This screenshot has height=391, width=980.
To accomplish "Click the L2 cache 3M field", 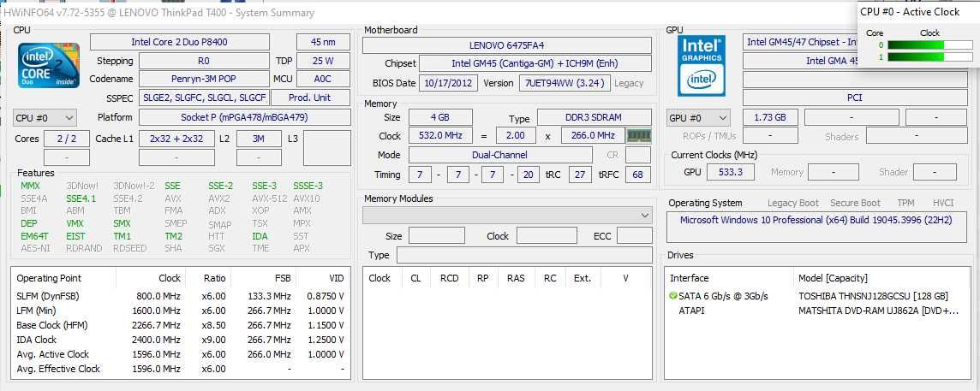I will pyautogui.click(x=259, y=139).
